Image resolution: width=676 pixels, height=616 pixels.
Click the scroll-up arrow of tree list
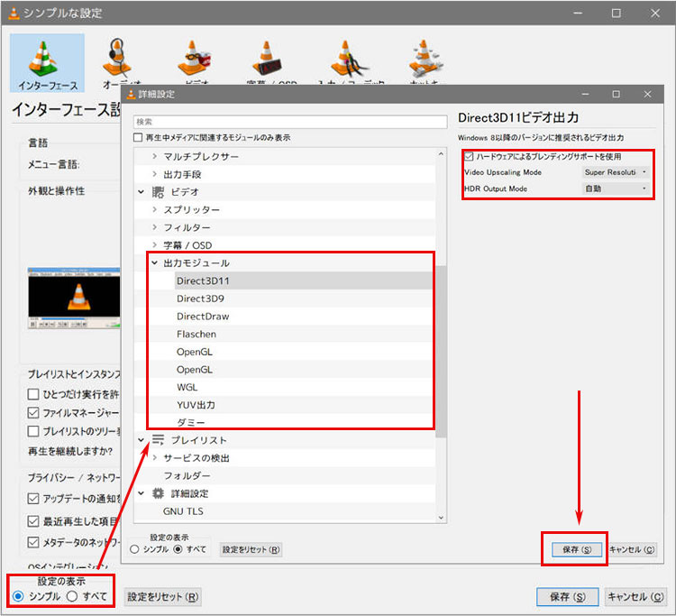click(x=441, y=153)
